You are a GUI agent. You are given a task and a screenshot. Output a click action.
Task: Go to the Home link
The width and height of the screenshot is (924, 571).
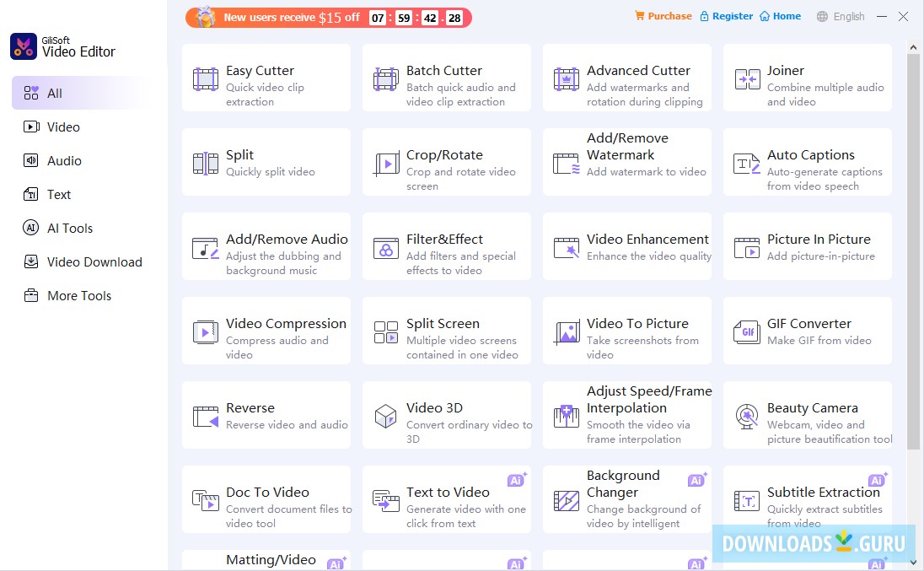click(x=780, y=16)
